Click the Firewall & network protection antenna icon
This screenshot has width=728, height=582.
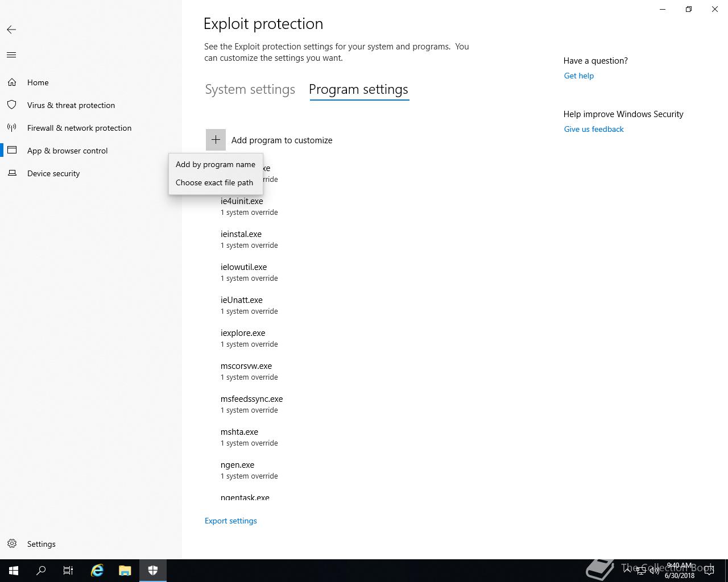pos(12,128)
